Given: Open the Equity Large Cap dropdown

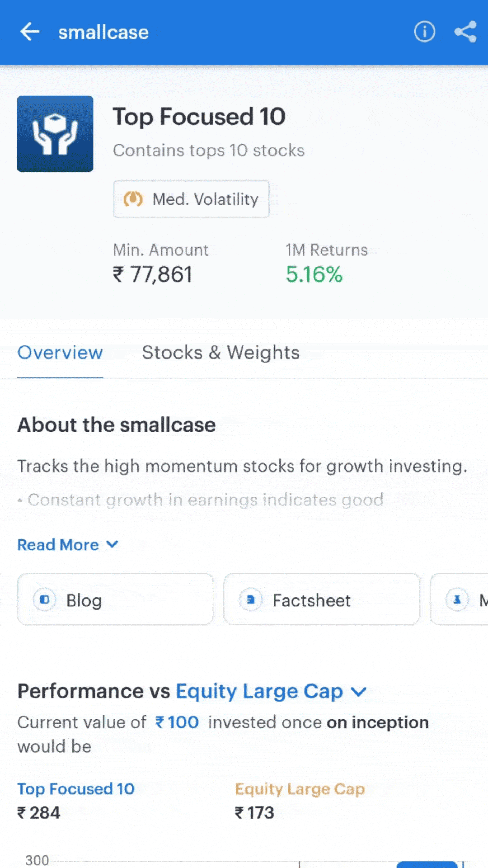Looking at the screenshot, I should click(271, 692).
